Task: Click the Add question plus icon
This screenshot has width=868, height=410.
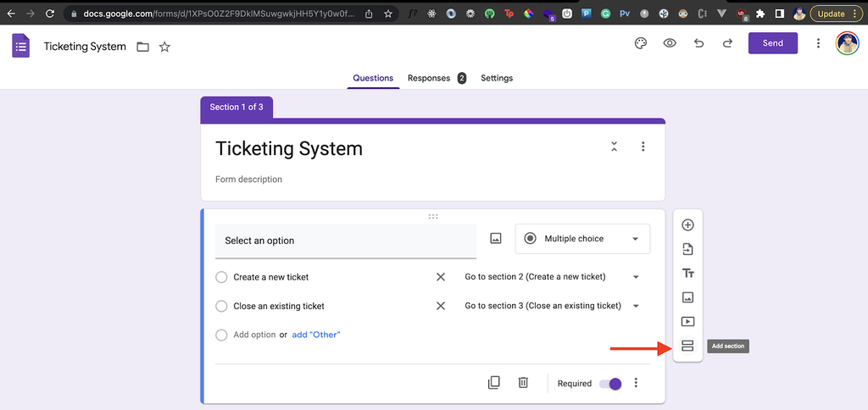Action: [x=687, y=224]
